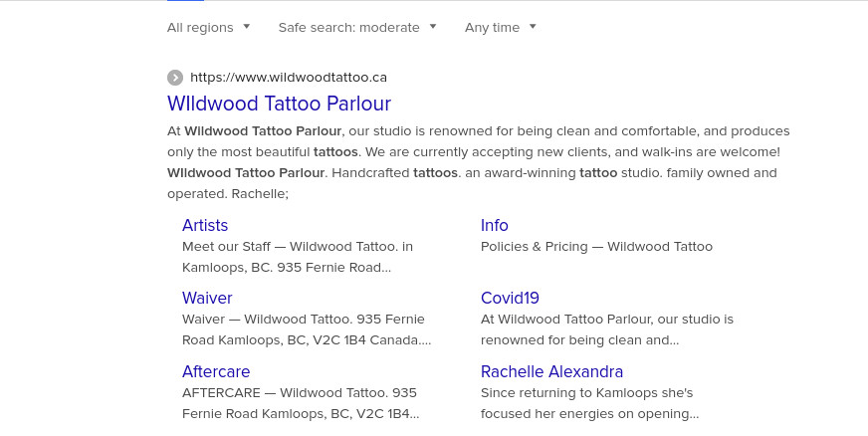Click the AFTERCARE description snippet
Image resolution: width=868 pixels, height=436 pixels.
(x=301, y=403)
